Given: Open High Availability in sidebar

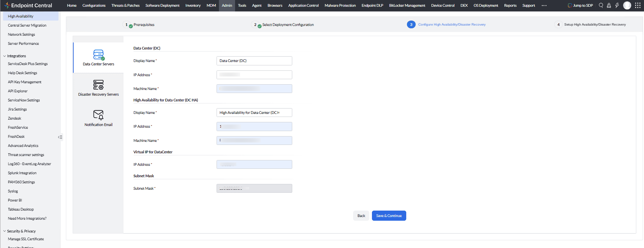Looking at the screenshot, I should pyautogui.click(x=31, y=16).
